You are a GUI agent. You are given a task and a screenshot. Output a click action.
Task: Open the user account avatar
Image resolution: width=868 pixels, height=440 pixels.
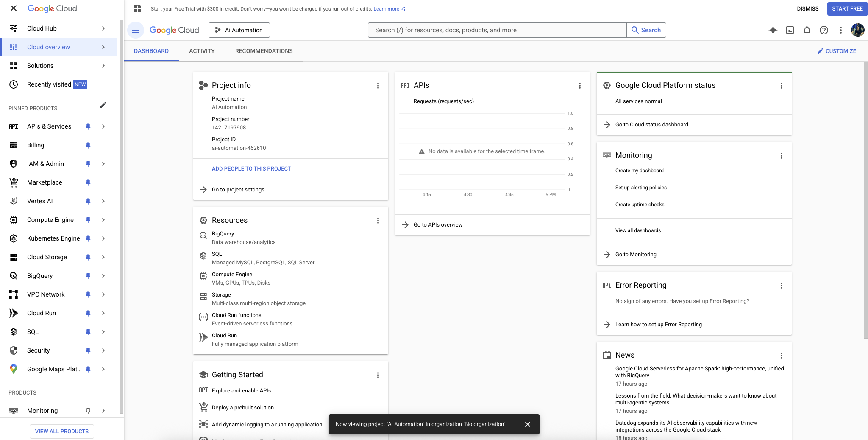click(x=858, y=30)
